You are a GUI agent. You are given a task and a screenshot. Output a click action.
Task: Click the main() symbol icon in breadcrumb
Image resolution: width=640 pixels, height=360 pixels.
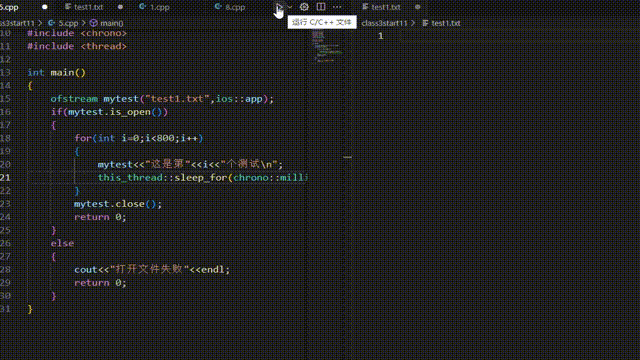tap(93, 23)
